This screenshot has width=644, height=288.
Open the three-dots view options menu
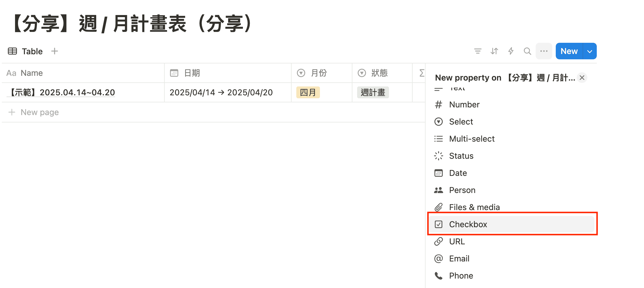point(544,51)
